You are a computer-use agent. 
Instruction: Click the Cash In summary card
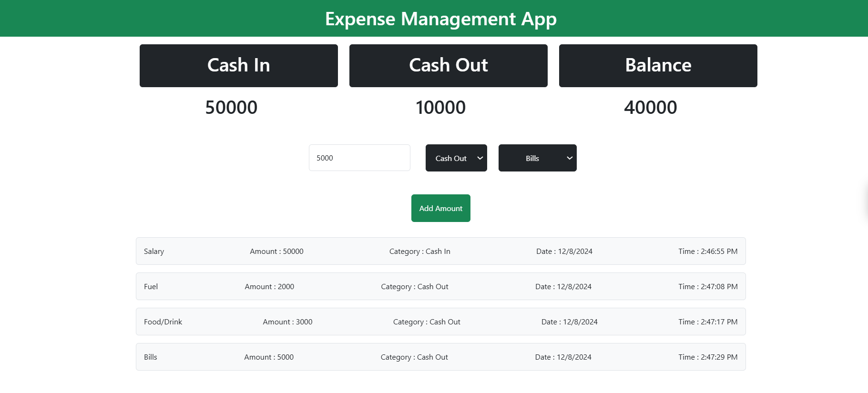pos(238,66)
